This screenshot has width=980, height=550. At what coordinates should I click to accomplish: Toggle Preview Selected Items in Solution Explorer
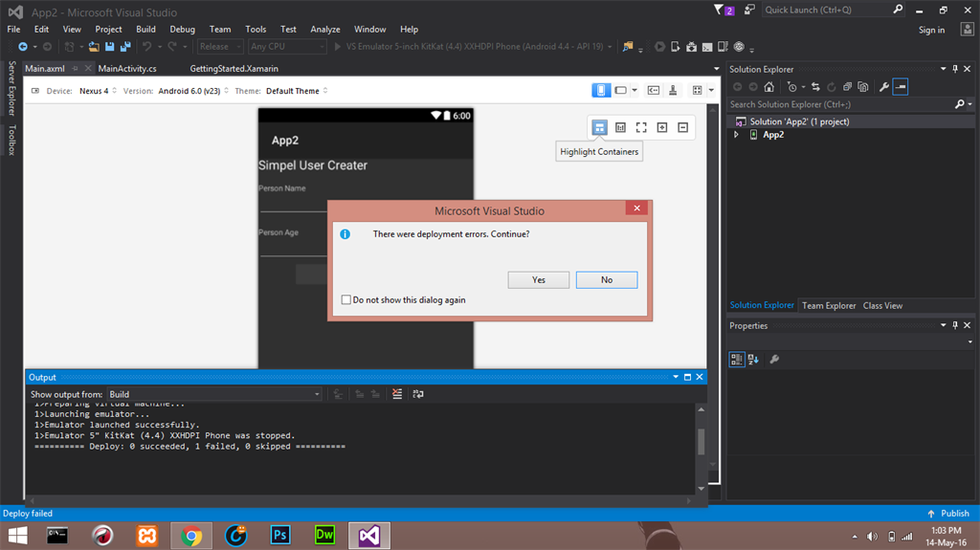coord(900,87)
